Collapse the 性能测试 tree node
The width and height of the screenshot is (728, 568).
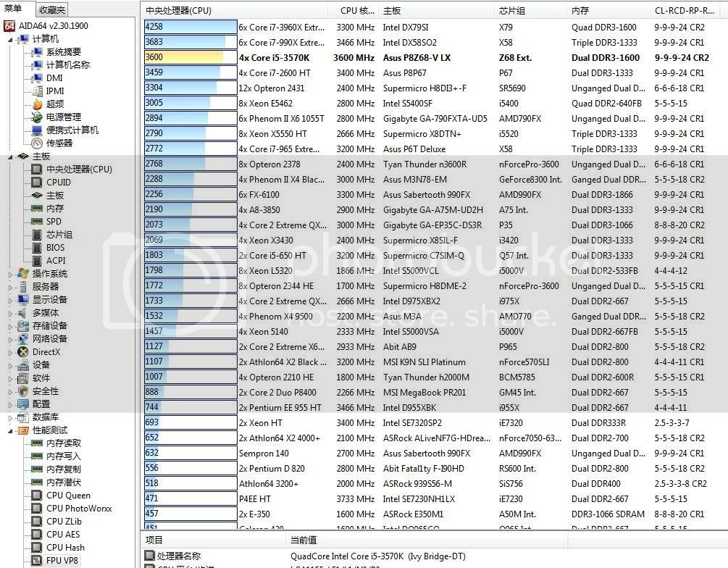pos(10,430)
